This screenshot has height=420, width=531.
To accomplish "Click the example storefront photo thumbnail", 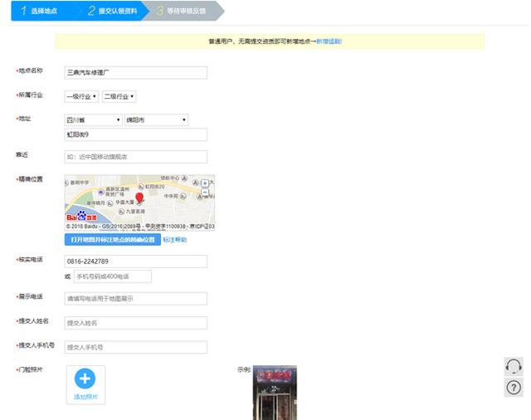I will pos(275,393).
